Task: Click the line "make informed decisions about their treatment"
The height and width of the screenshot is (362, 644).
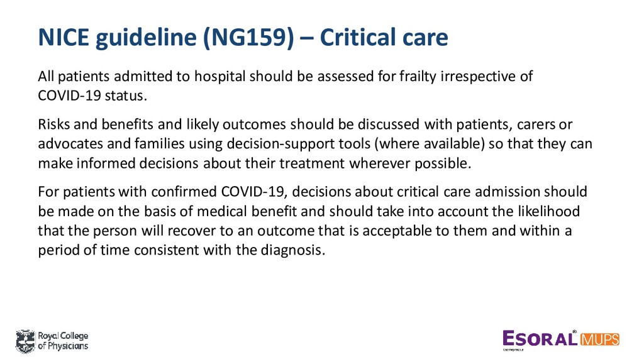Action: [x=254, y=163]
